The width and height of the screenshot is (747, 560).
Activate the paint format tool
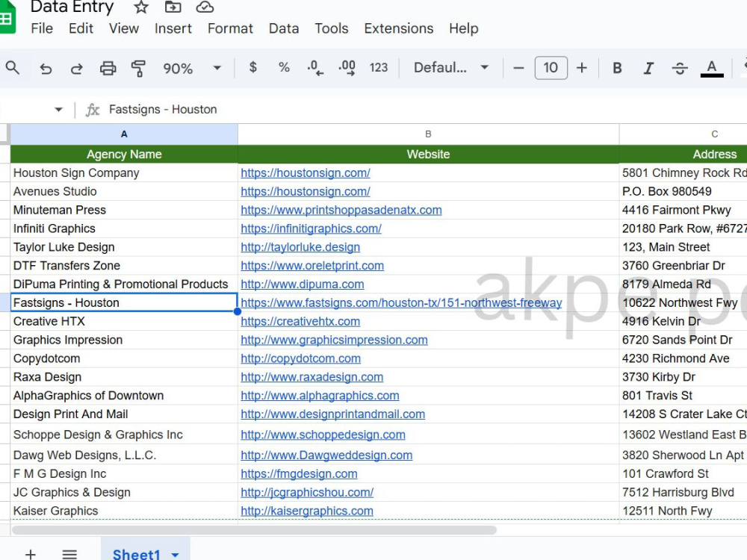138,69
